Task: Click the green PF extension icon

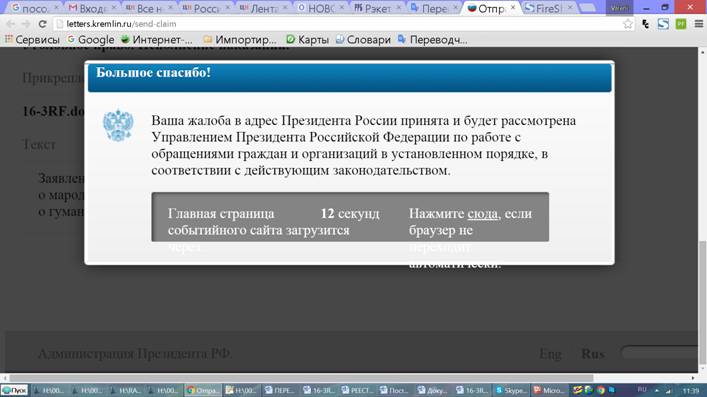Action: (x=681, y=24)
